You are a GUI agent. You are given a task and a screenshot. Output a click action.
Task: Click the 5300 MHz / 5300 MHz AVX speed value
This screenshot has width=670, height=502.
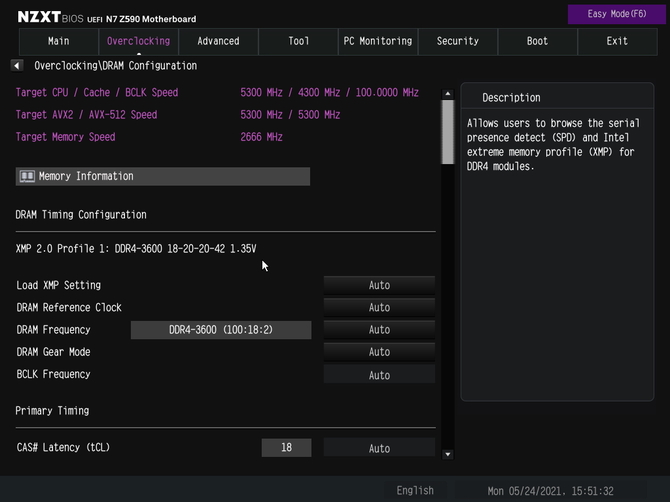point(290,115)
